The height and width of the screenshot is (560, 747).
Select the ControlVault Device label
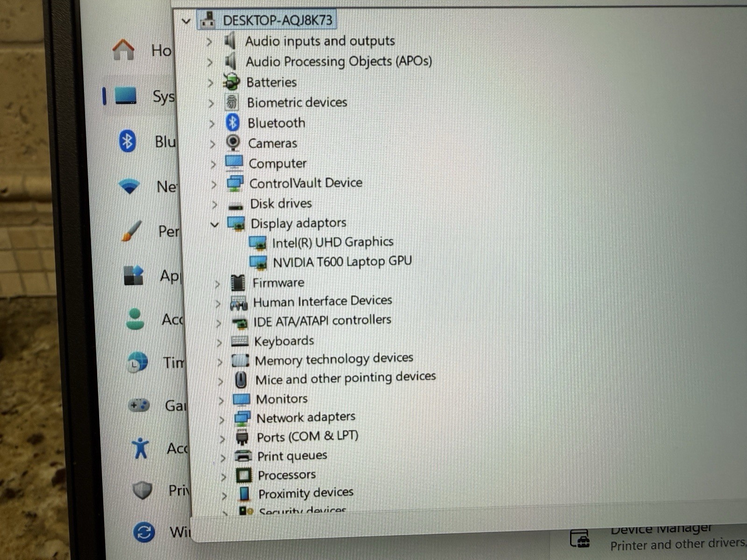pos(306,183)
